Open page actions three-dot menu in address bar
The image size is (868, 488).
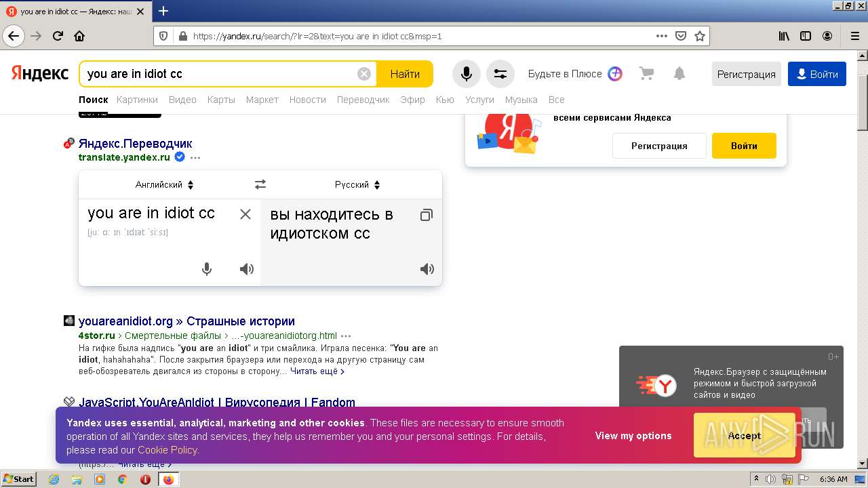pos(662,36)
